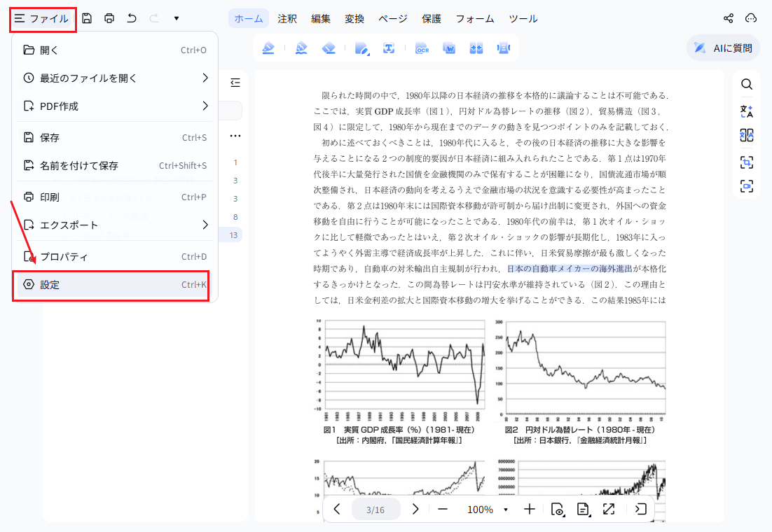Click the AIに質問 button
The height and width of the screenshot is (532, 772).
click(723, 48)
